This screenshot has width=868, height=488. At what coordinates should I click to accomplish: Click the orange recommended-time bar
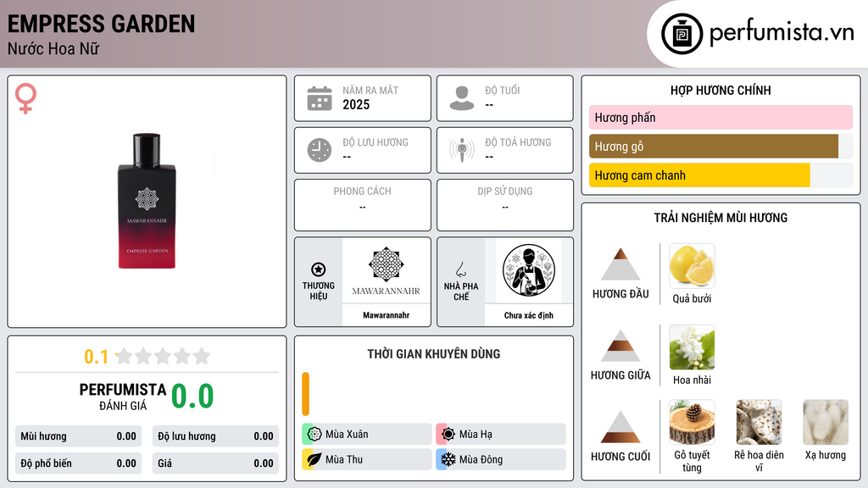pos(305,393)
